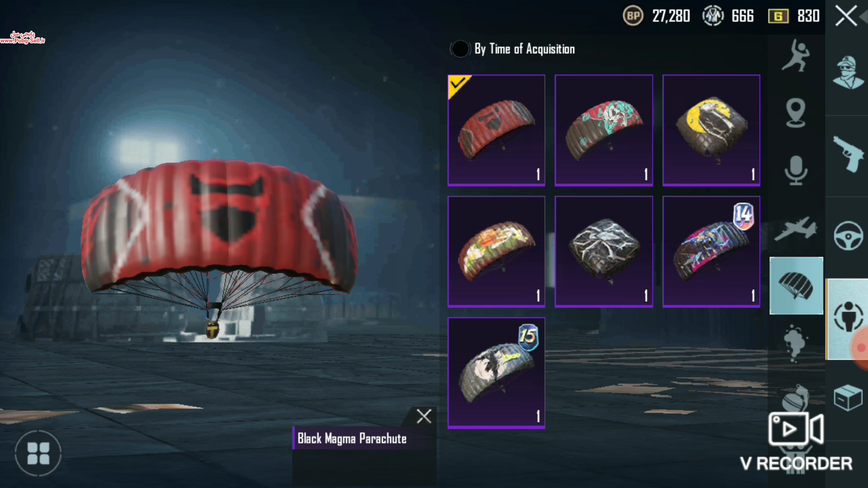
Task: Open the crate box tab
Action: pos(848,398)
